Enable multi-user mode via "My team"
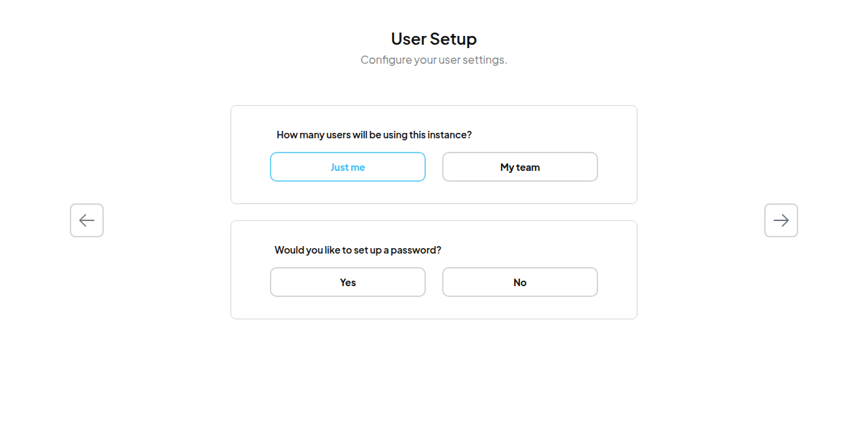 (520, 167)
